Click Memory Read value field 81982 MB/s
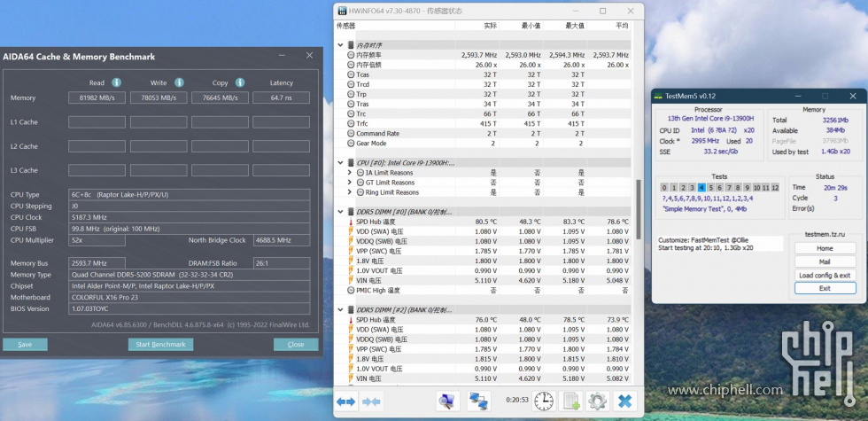The width and height of the screenshot is (868, 421). [97, 98]
